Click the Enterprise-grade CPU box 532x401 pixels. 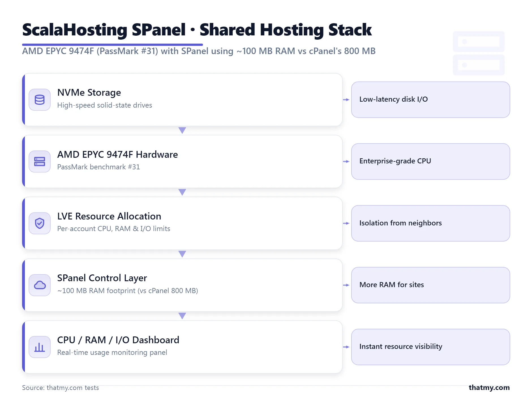click(430, 161)
